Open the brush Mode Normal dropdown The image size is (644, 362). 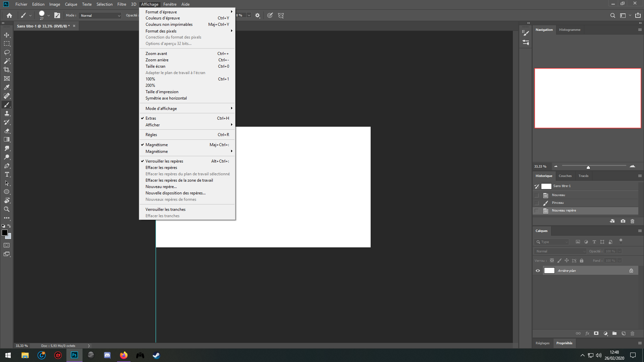click(x=100, y=15)
